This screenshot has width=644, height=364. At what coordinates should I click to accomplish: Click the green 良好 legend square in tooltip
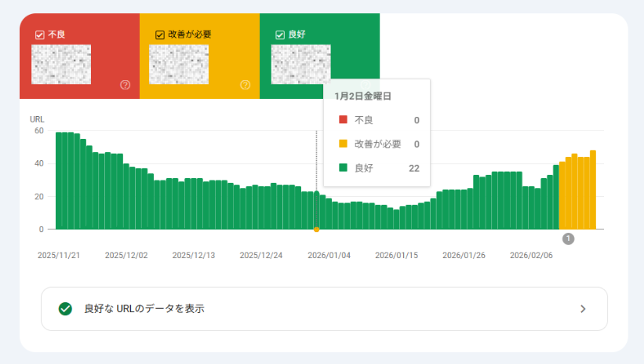pyautogui.click(x=343, y=168)
